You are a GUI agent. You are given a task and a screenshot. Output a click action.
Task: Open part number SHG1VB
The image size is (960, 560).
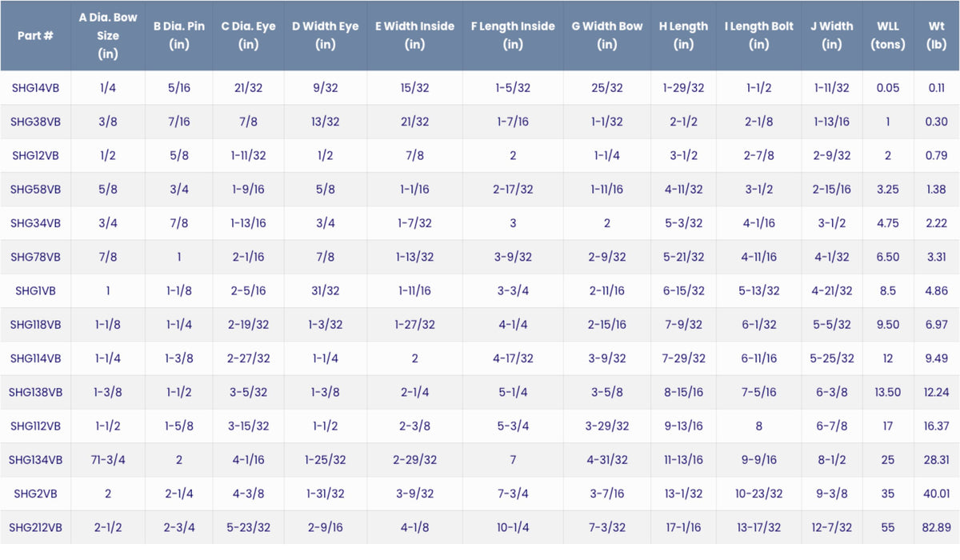(35, 291)
